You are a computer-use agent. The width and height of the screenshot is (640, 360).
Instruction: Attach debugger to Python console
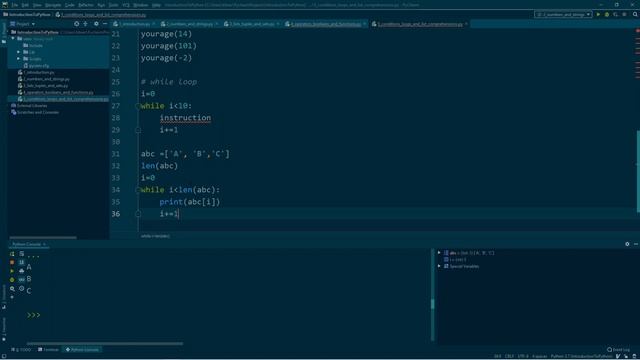click(12, 280)
